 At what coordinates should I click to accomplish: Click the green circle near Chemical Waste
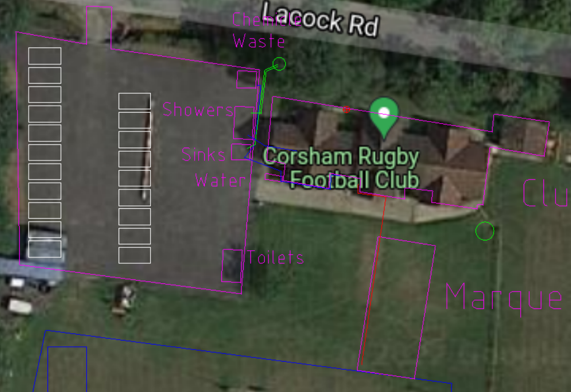coord(279,64)
